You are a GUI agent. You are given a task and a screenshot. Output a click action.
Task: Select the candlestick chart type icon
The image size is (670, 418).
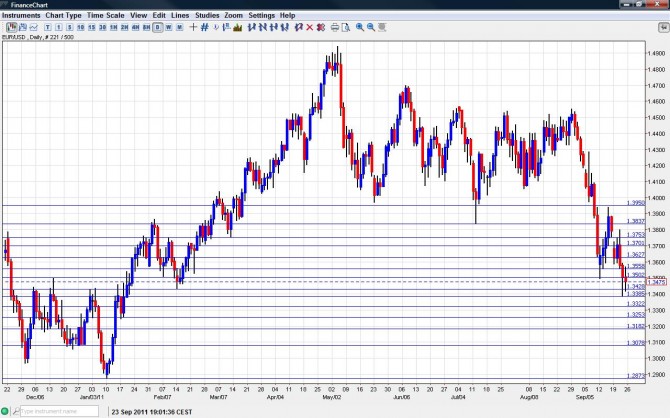point(12,27)
